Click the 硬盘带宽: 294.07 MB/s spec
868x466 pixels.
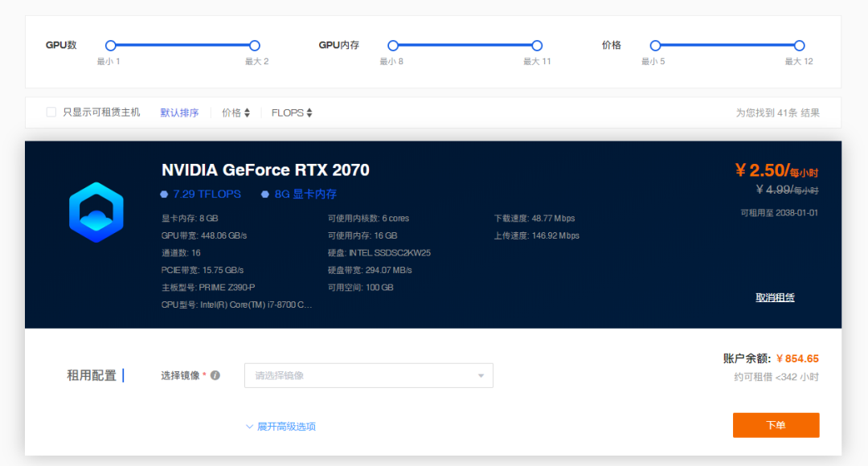click(x=370, y=271)
